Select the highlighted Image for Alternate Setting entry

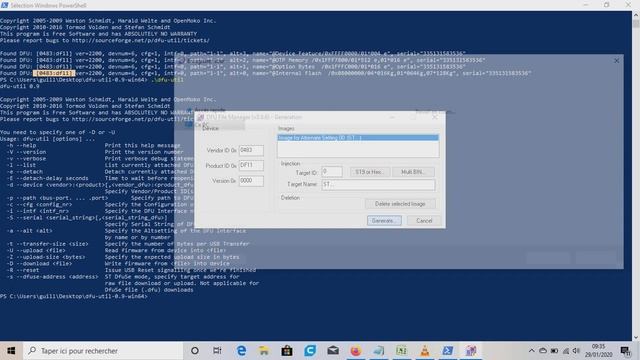(x=358, y=138)
